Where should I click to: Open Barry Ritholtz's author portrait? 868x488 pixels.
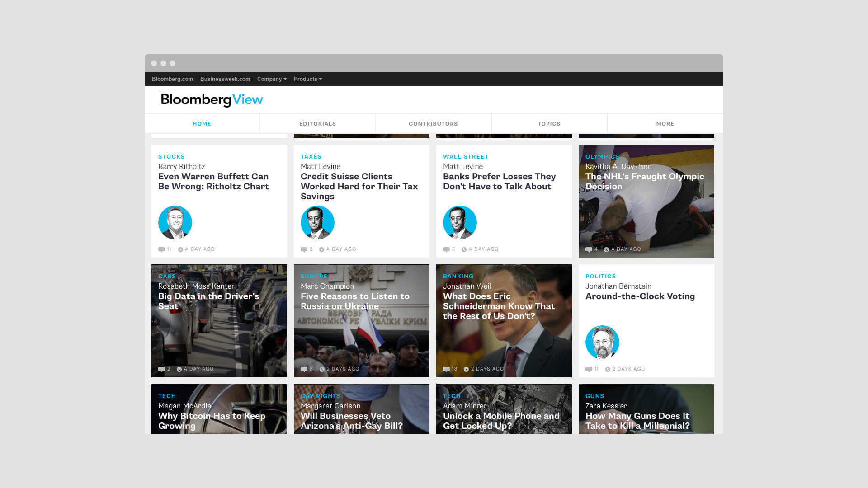(x=175, y=222)
